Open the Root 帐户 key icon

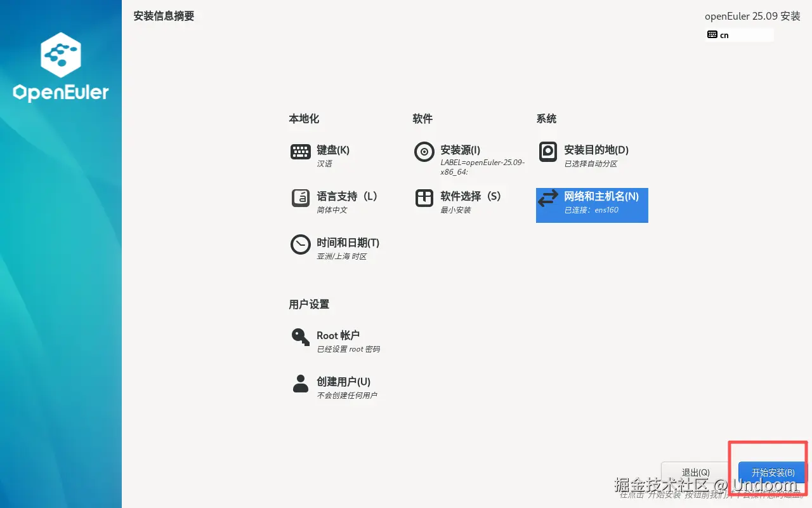301,337
